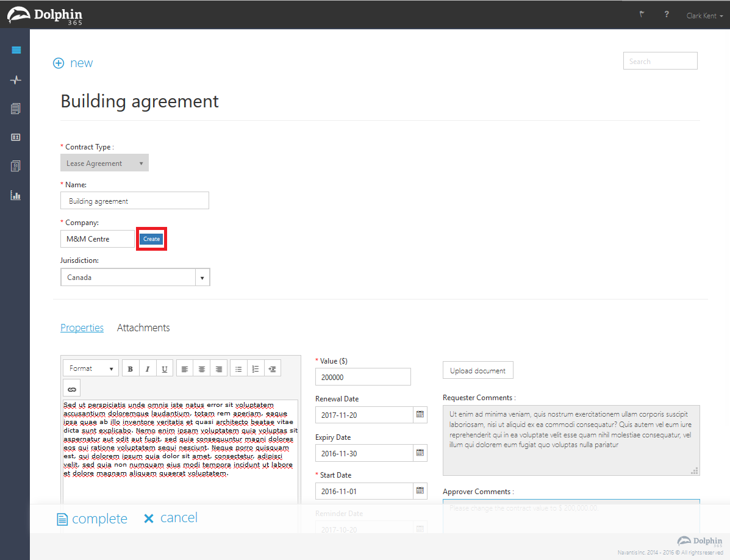Image resolution: width=730 pixels, height=560 pixels.
Task: Insert a hyperlink using the chain icon
Action: 72,388
